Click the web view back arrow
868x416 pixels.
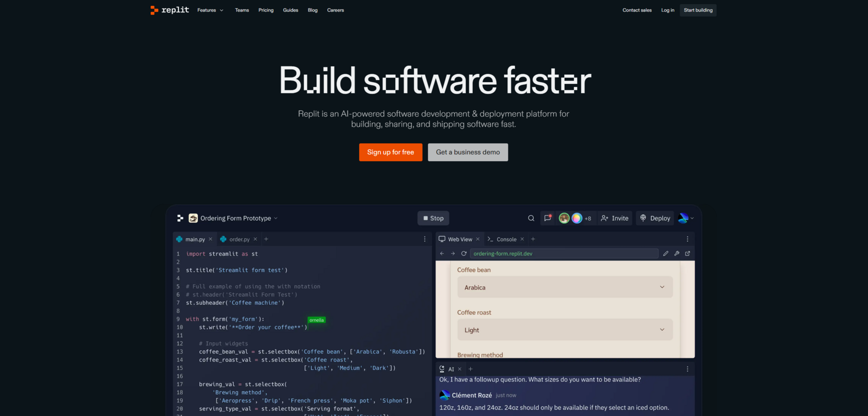(442, 254)
